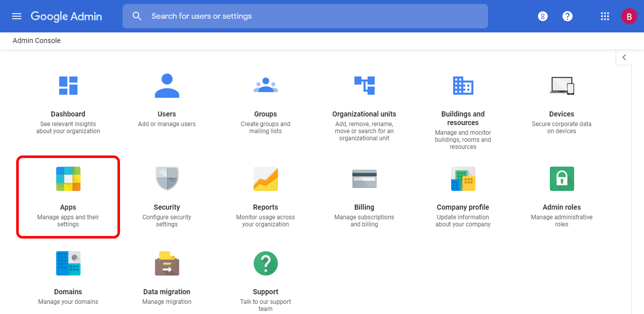The image size is (644, 314).
Task: Click 'Manage administrative roles' description
Action: [x=562, y=221]
